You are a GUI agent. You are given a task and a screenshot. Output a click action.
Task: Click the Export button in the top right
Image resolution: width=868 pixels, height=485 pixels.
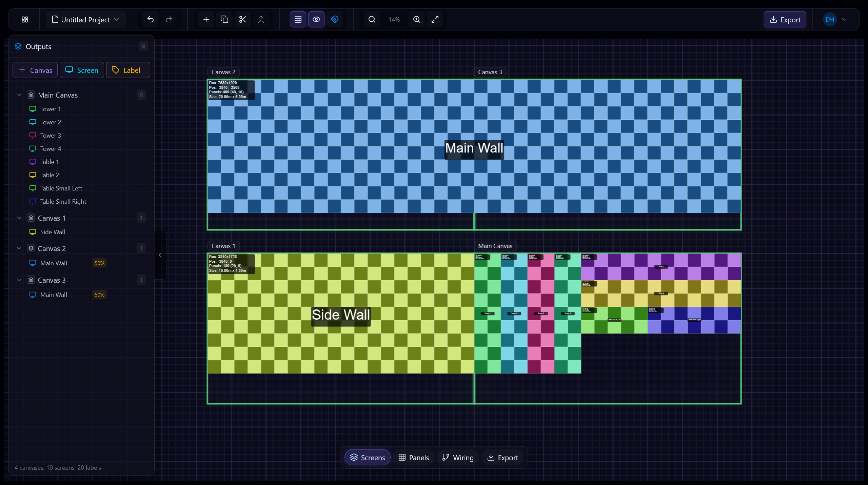click(785, 19)
